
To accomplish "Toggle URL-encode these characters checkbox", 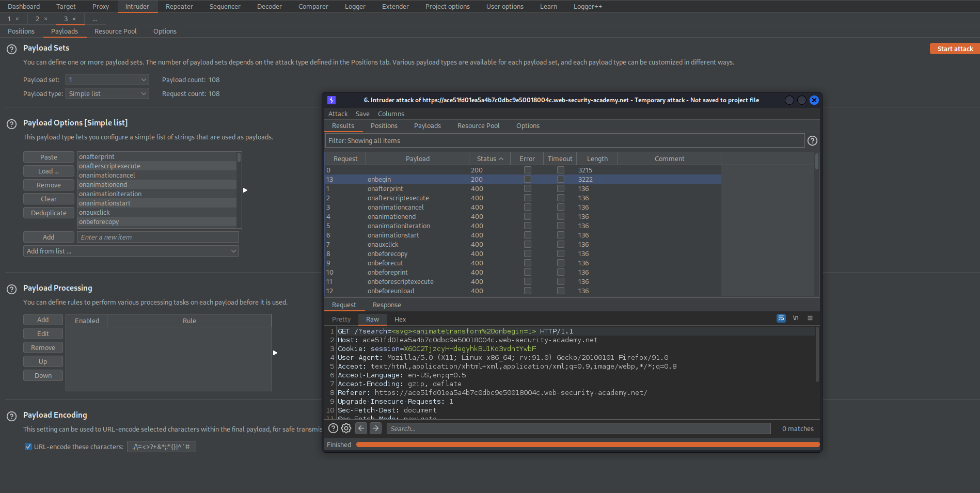I will pos(28,447).
